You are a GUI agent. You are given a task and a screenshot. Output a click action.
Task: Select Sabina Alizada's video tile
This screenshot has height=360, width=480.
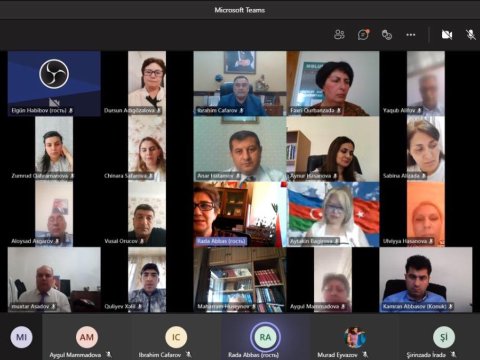click(x=426, y=149)
